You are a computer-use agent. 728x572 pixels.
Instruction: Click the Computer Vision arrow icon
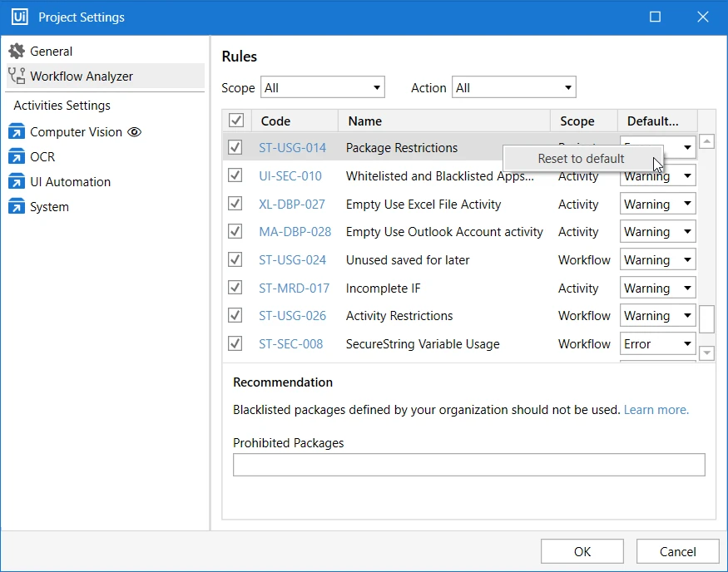(x=17, y=131)
